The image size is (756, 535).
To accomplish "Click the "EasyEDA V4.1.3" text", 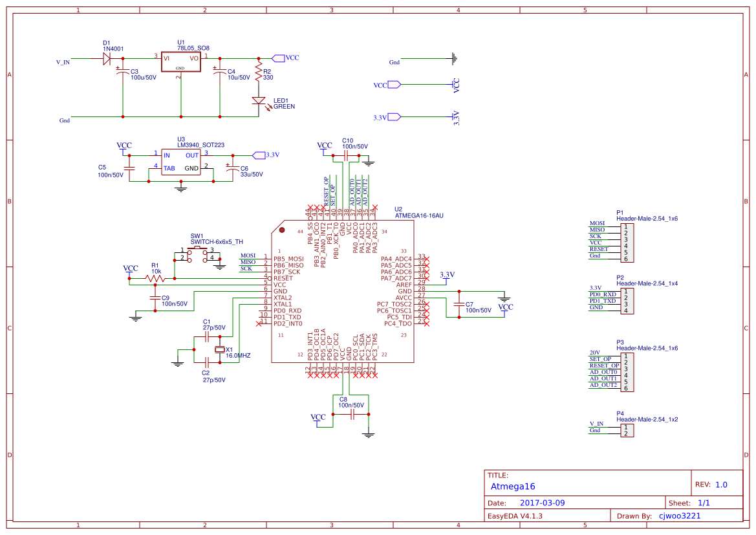I will coord(515,516).
